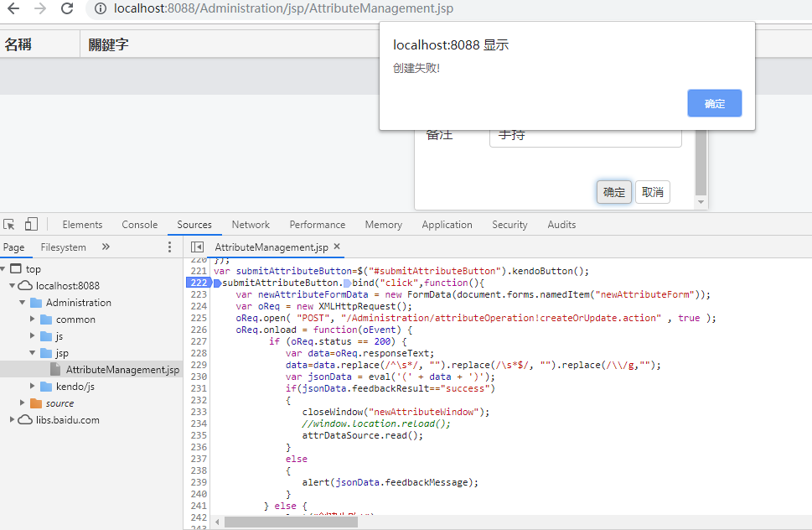Open the Elements tab in DevTools
The image size is (812, 530).
pos(82,225)
